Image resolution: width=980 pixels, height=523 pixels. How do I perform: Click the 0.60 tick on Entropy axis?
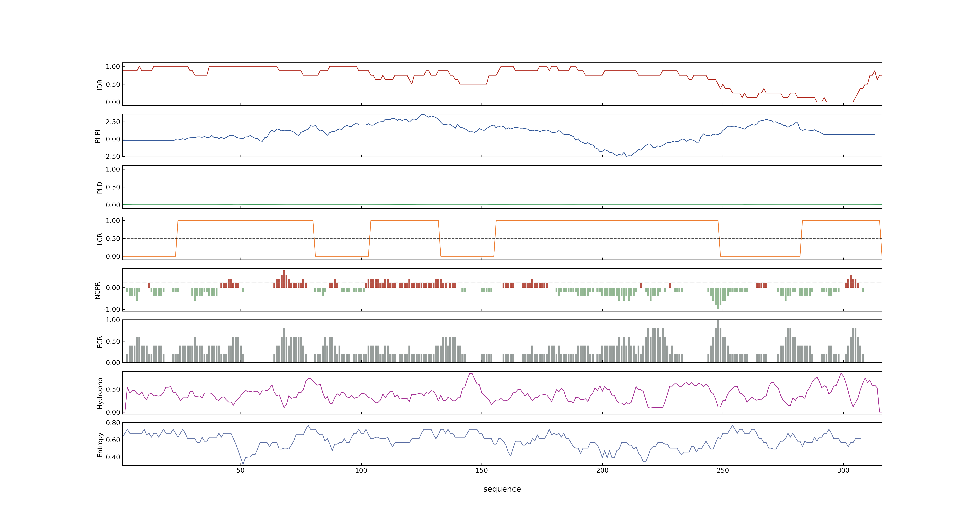coord(113,440)
